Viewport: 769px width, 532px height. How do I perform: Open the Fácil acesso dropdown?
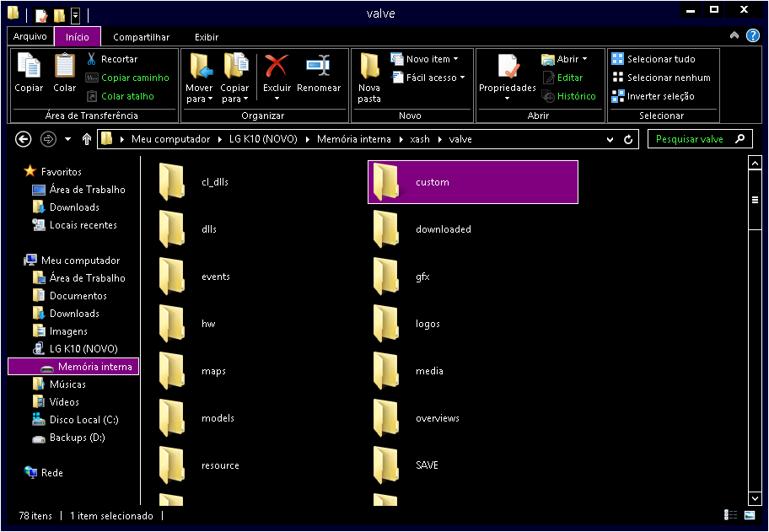pos(428,78)
